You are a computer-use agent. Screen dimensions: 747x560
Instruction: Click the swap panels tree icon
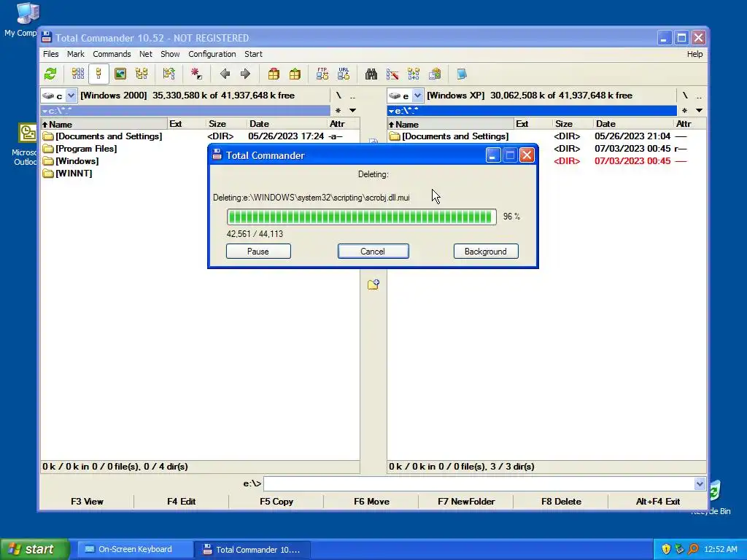click(169, 74)
